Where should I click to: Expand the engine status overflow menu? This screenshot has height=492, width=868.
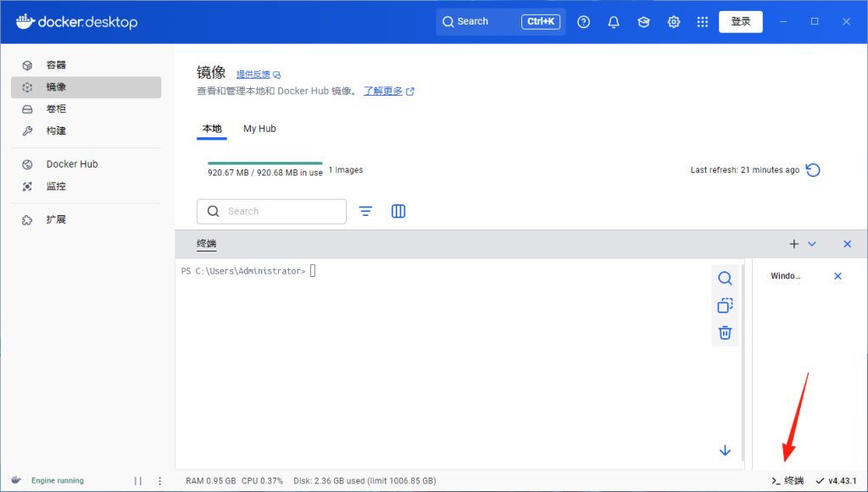click(x=159, y=480)
